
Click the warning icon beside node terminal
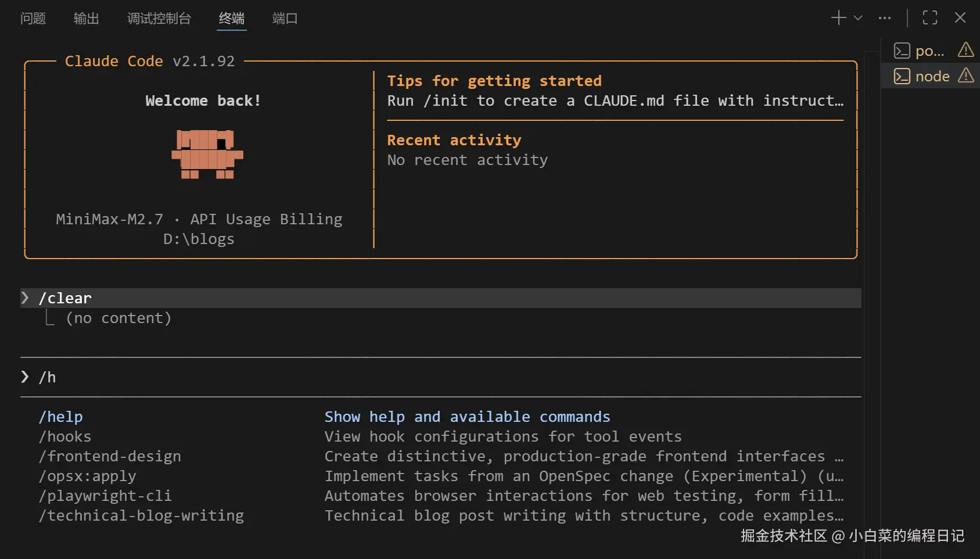point(965,76)
